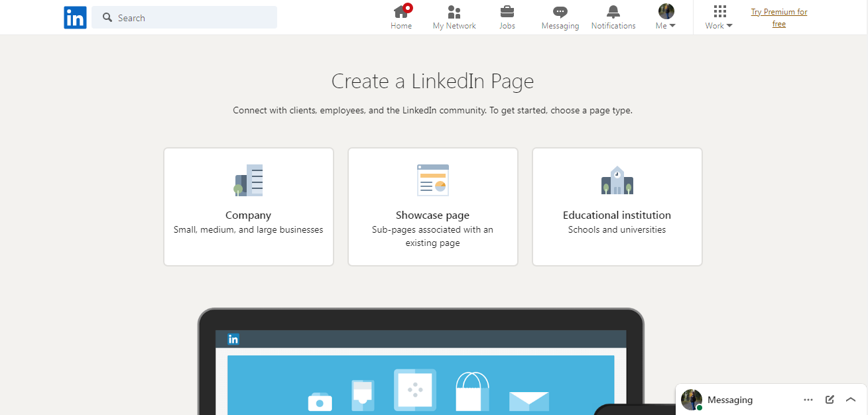This screenshot has width=868, height=415.
Task: Open the Messaging speech bubble icon
Action: tap(560, 12)
